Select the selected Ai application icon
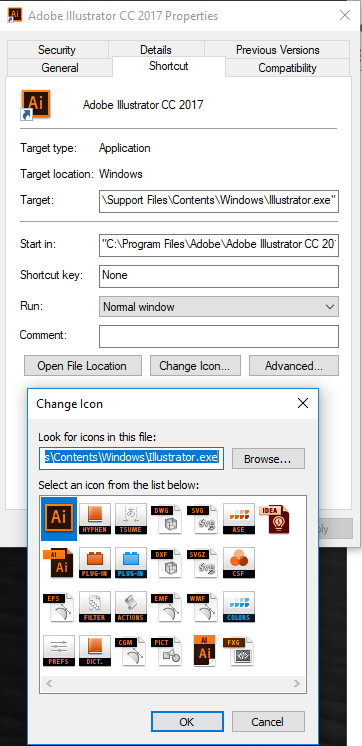The image size is (362, 746). 59,519
